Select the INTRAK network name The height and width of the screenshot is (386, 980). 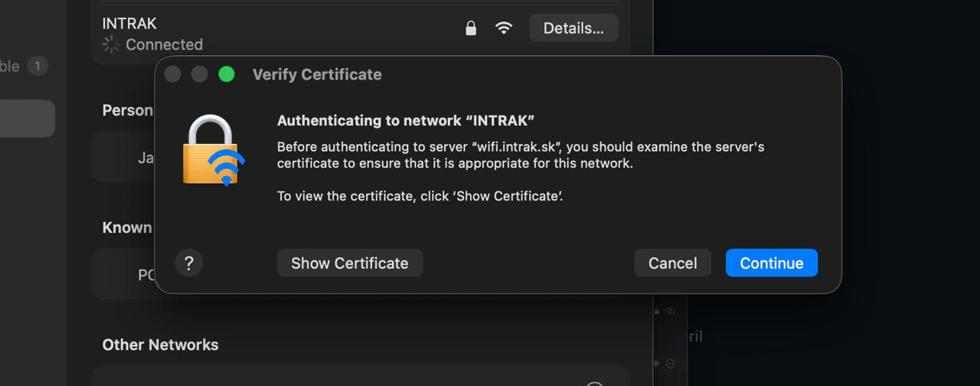[x=129, y=24]
